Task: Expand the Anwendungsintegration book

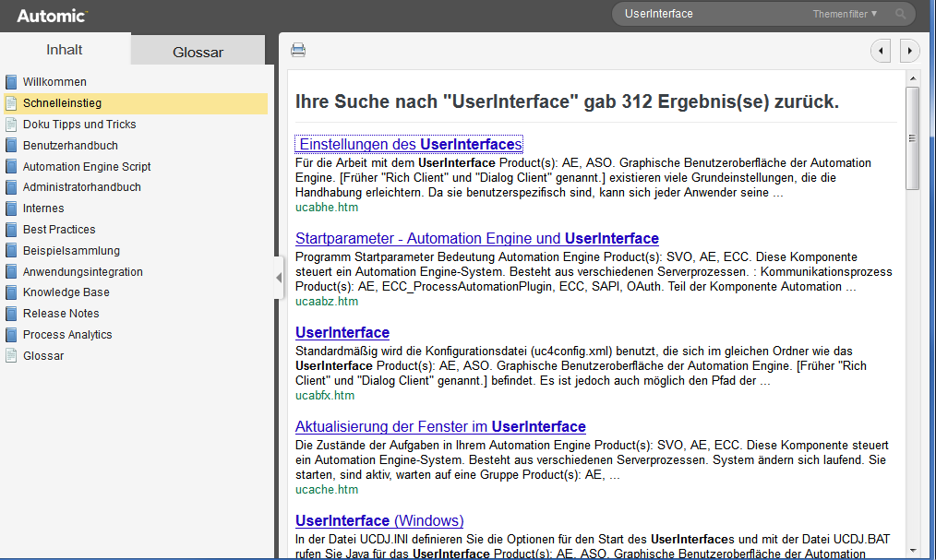Action: pyautogui.click(x=82, y=272)
